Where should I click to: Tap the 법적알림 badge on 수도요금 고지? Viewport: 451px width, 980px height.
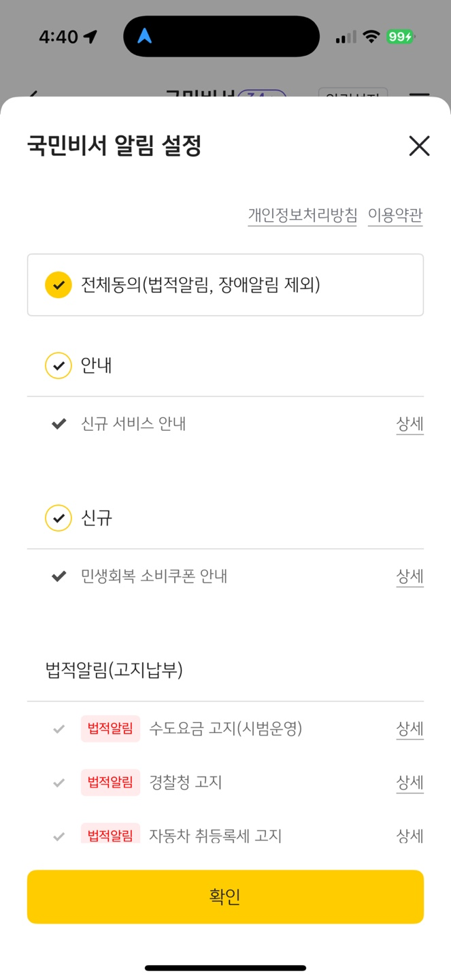pos(110,729)
